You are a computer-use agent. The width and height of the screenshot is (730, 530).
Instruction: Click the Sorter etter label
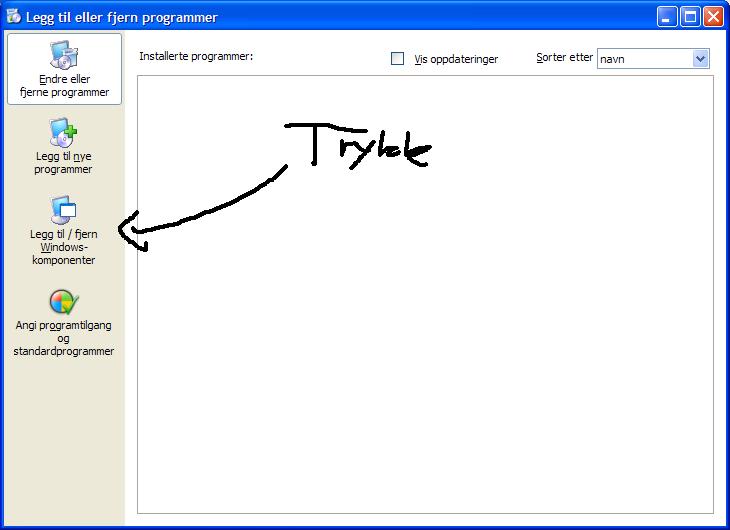[564, 57]
